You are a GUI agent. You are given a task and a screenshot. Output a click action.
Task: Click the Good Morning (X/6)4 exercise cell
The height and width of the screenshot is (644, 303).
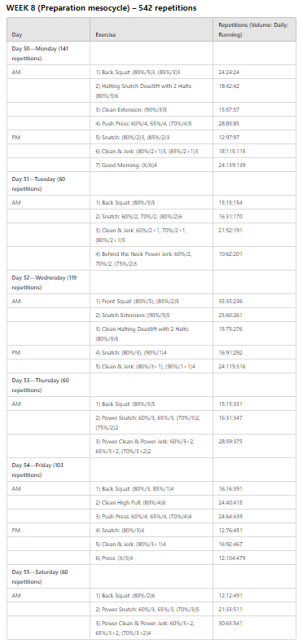click(151, 165)
